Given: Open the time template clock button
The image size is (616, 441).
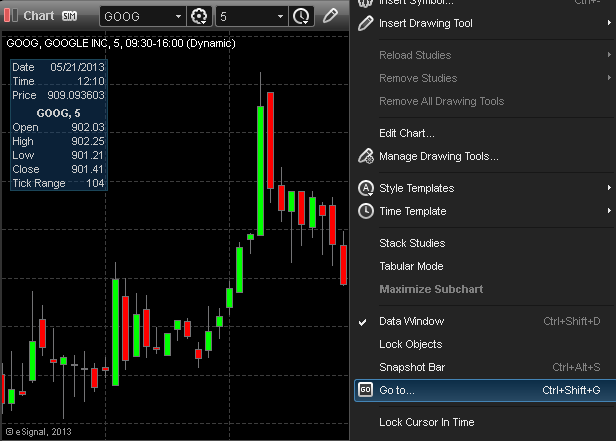Looking at the screenshot, I should click(x=301, y=16).
